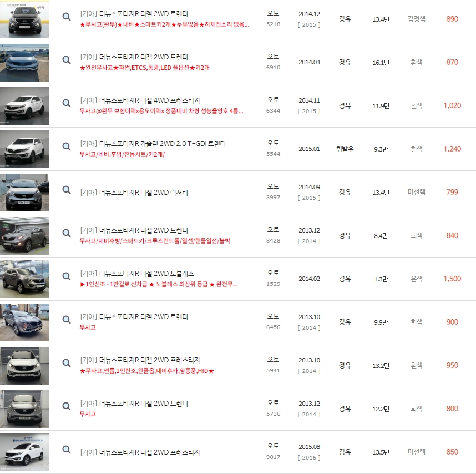
Task: Click the color label 은색
Action: click(417, 279)
